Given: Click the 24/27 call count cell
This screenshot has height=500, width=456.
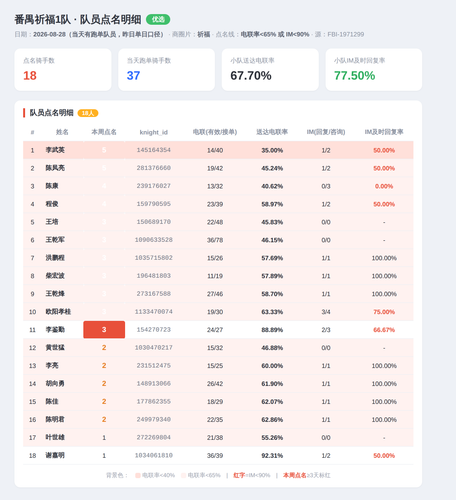Looking at the screenshot, I should [215, 330].
